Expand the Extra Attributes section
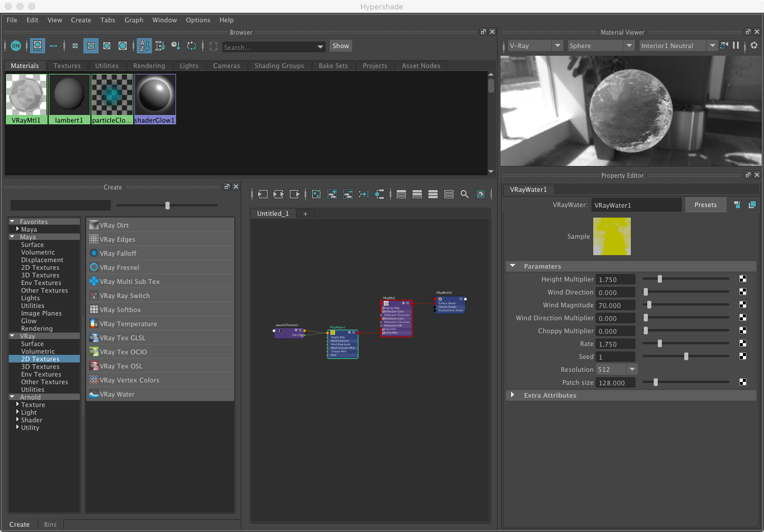Screen dimensions: 764x532 coord(512,395)
